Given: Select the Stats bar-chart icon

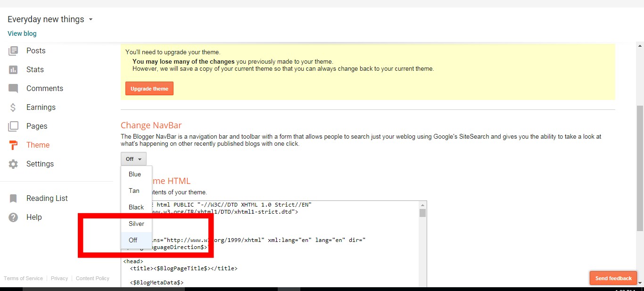Looking at the screenshot, I should 14,69.
